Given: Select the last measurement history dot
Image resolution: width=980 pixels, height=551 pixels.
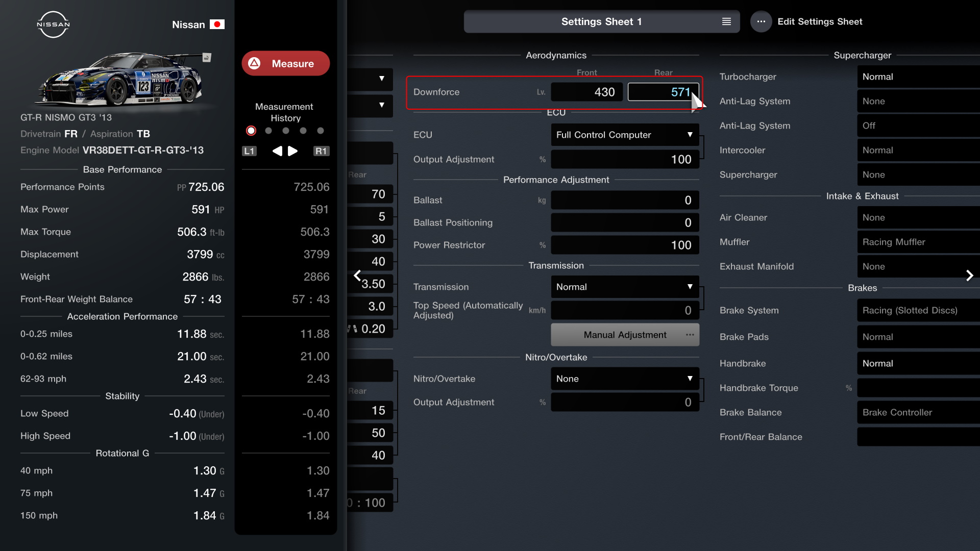Looking at the screenshot, I should (x=321, y=131).
